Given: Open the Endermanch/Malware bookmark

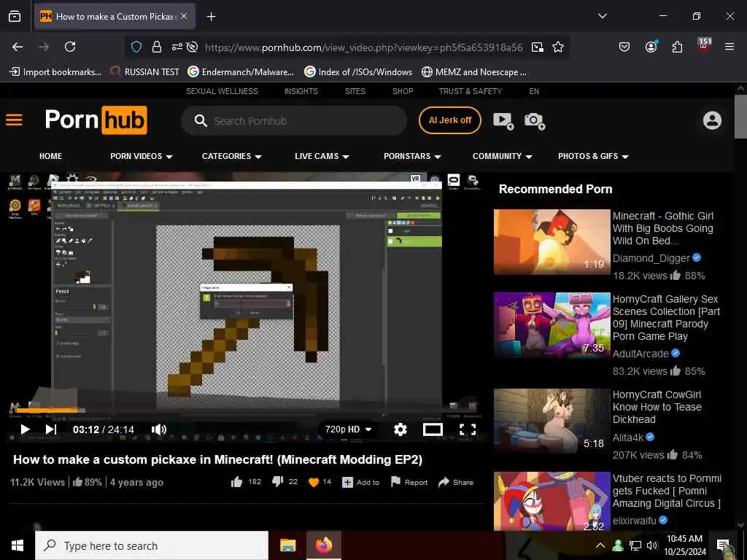Looking at the screenshot, I should coord(241,72).
